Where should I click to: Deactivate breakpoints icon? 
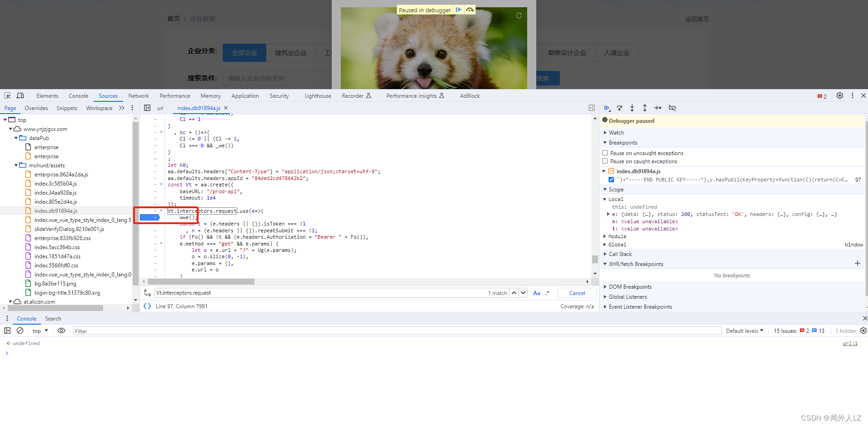coord(673,108)
